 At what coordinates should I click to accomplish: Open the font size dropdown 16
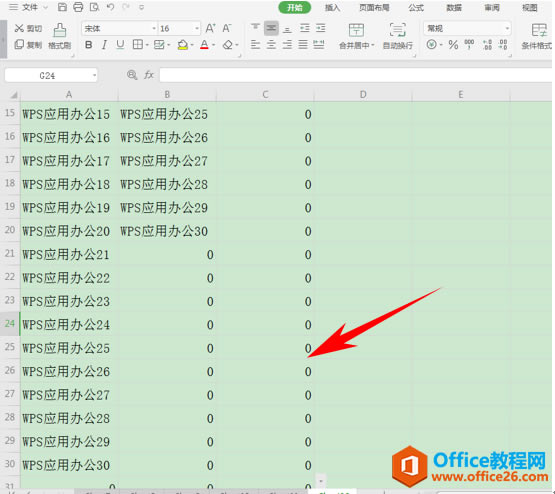tap(197, 28)
